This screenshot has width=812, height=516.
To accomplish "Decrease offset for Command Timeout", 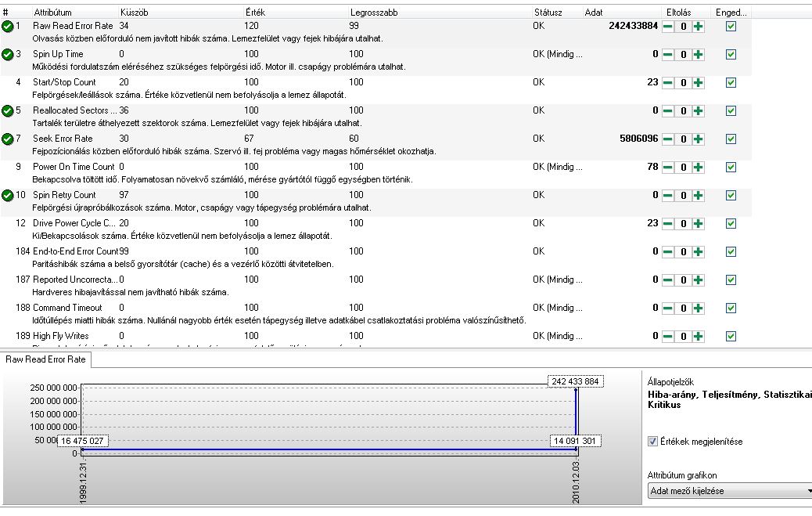I will click(668, 308).
